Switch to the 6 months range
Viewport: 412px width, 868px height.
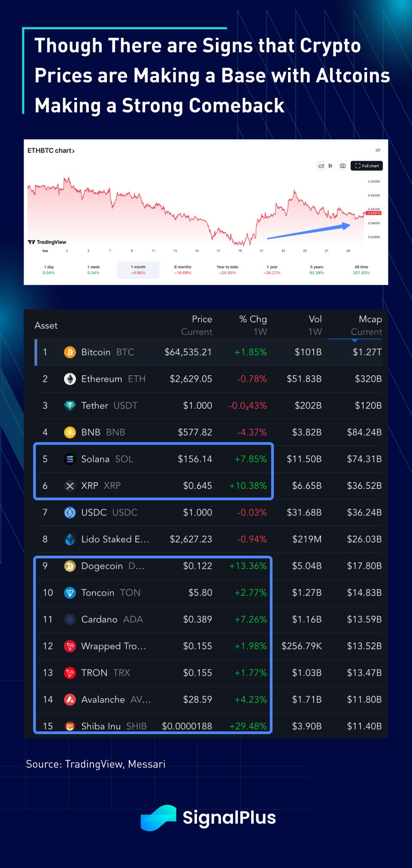pyautogui.click(x=183, y=269)
